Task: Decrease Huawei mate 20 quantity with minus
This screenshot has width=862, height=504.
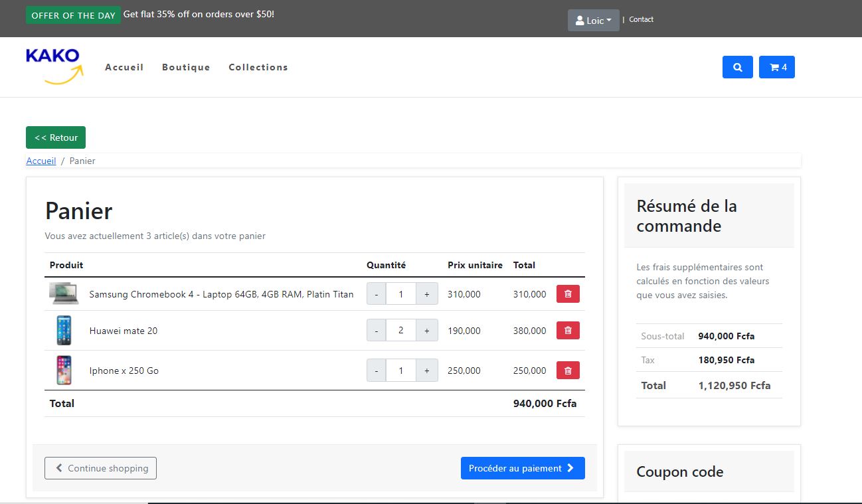Action: tap(377, 331)
